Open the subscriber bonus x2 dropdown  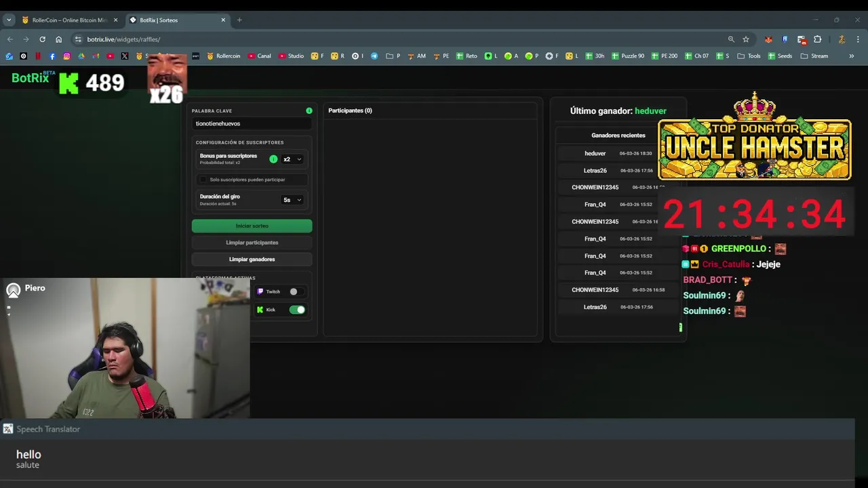(x=292, y=159)
